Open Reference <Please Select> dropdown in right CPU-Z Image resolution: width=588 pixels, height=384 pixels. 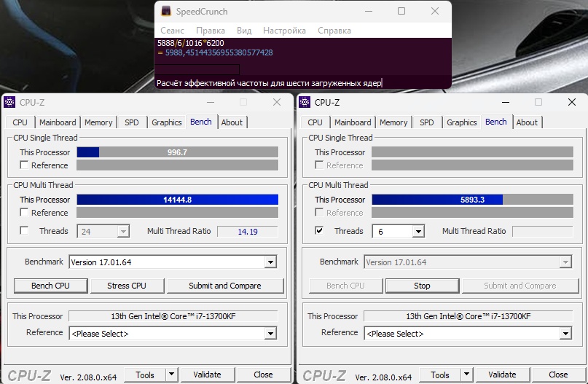tap(565, 334)
